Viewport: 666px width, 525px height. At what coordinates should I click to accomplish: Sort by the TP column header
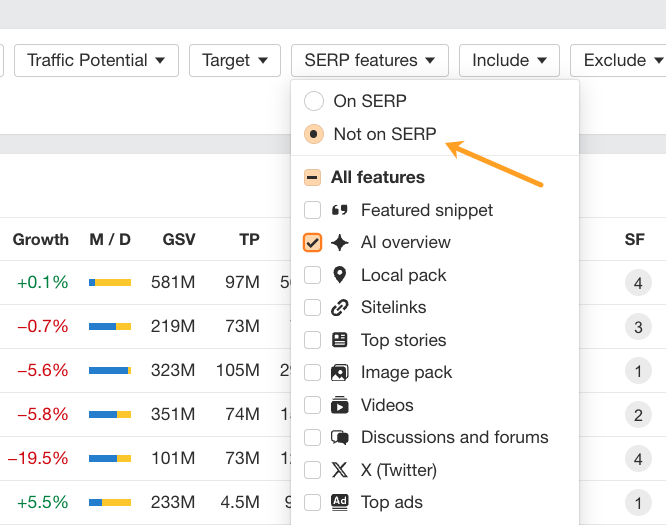249,240
